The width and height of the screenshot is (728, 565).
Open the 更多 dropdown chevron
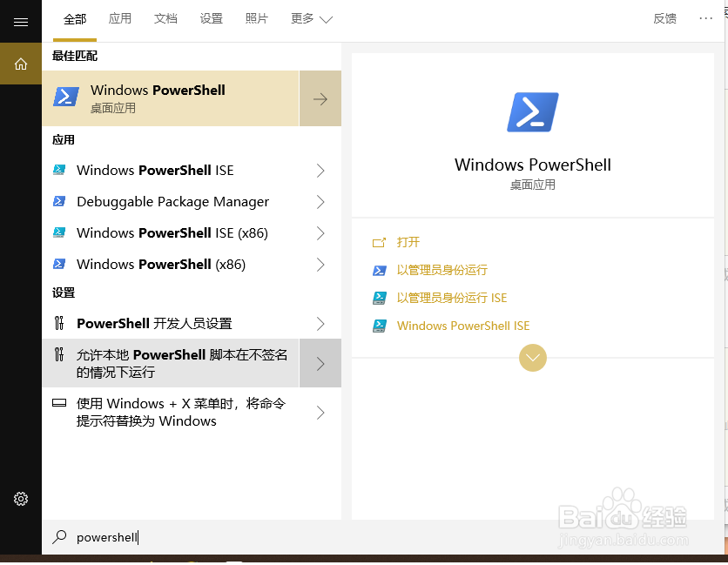click(326, 17)
